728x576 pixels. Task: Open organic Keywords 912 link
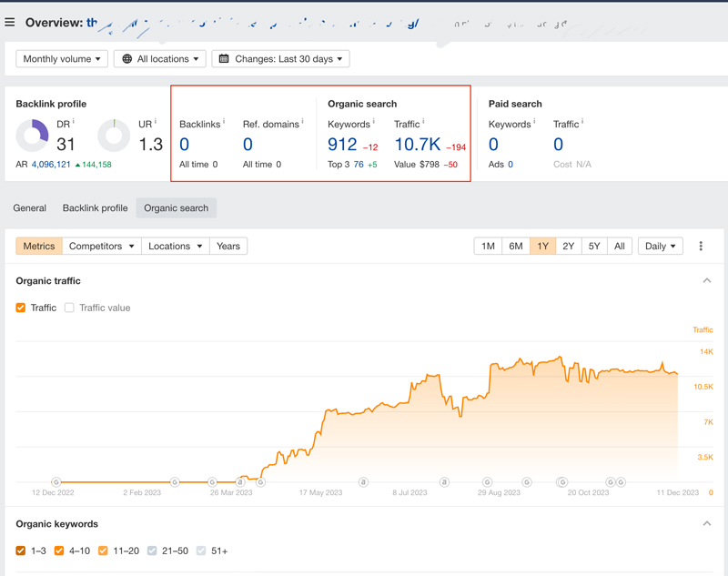point(342,145)
